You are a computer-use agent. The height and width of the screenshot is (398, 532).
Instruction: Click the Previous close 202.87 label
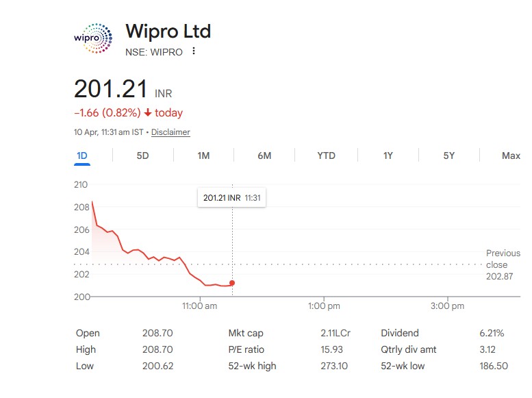click(501, 264)
